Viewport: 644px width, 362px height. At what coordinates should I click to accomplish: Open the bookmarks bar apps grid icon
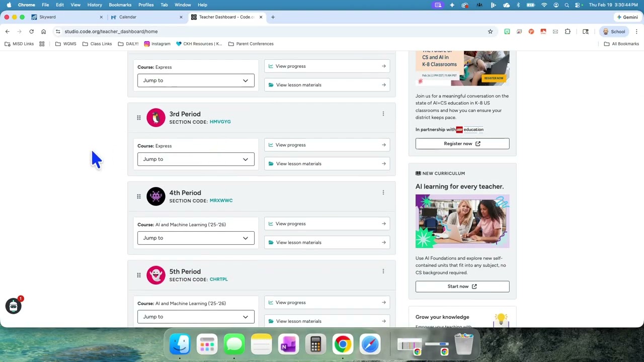pyautogui.click(x=42, y=44)
